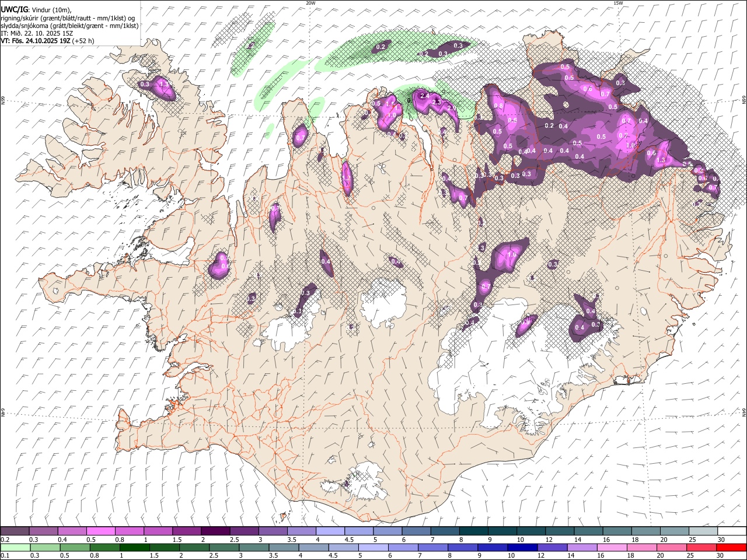The width and height of the screenshot is (747, 560).
Task: Click upper legend swatch between 3 and 3.5
Action: click(x=273, y=531)
